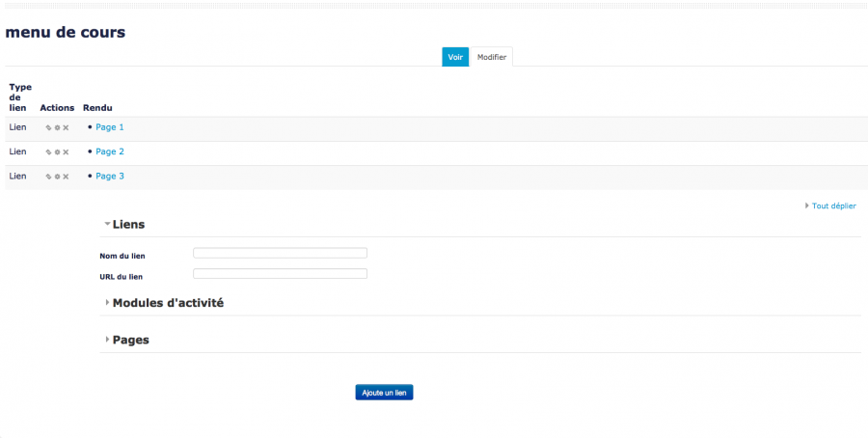The image size is (868, 438).
Task: Focus the URL du lien text field
Action: [280, 274]
